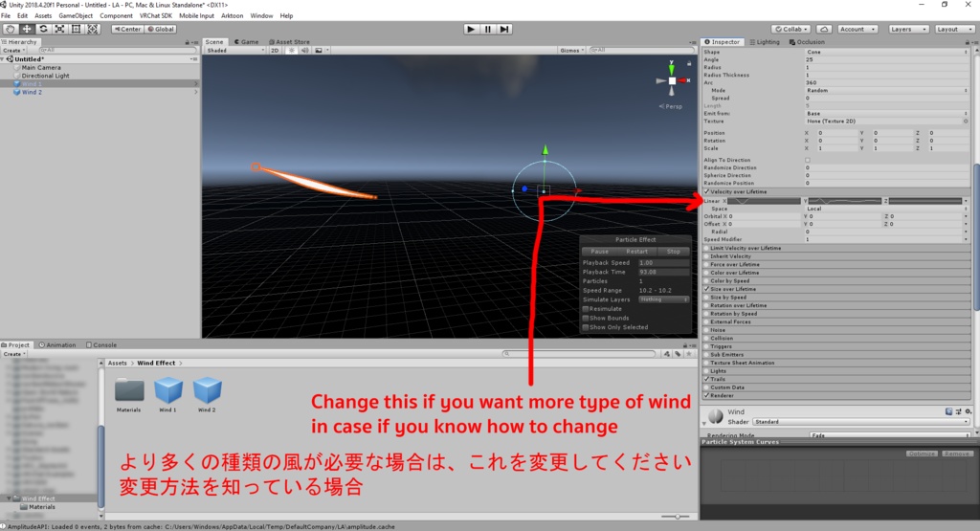The image size is (980, 531).
Task: Select the Wind 2 prefab asset icon
Action: coord(207,389)
